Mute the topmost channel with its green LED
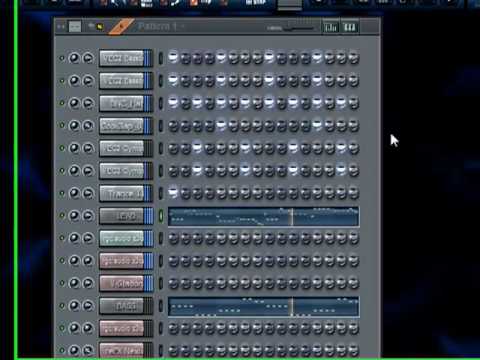 coord(62,58)
